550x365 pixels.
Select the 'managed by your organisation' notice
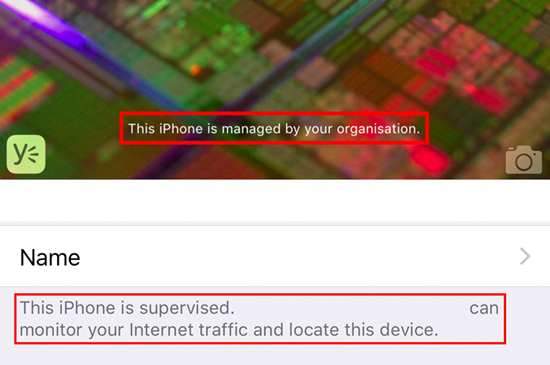coord(274,129)
